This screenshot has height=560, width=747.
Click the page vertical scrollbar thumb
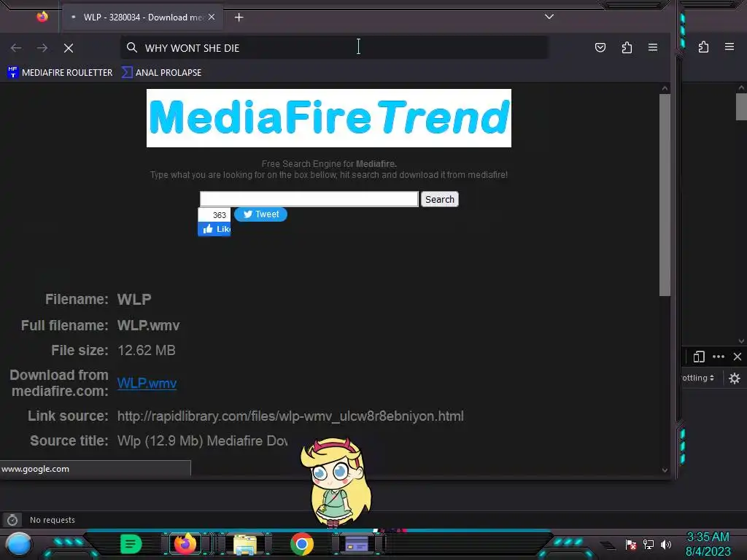pos(665,195)
